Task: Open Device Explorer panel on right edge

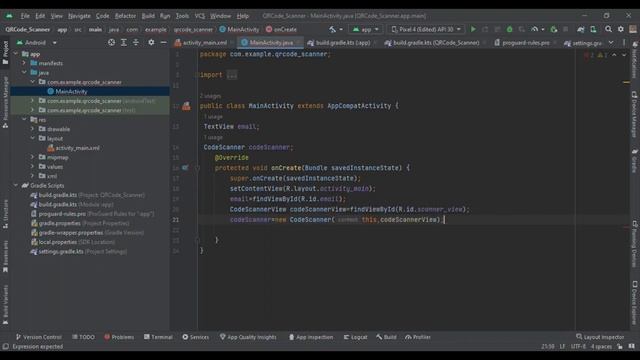Action: point(634,302)
